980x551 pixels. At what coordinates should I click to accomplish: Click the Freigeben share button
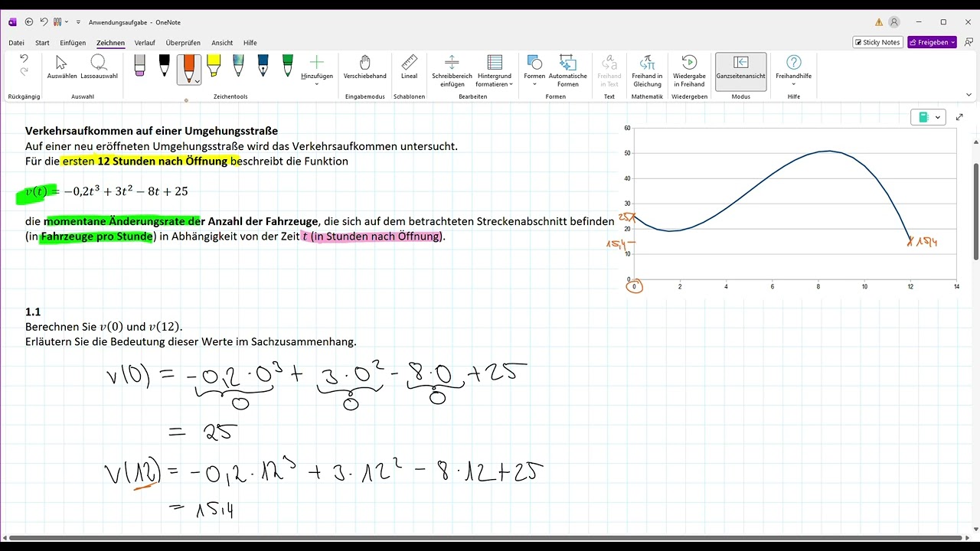pos(932,42)
